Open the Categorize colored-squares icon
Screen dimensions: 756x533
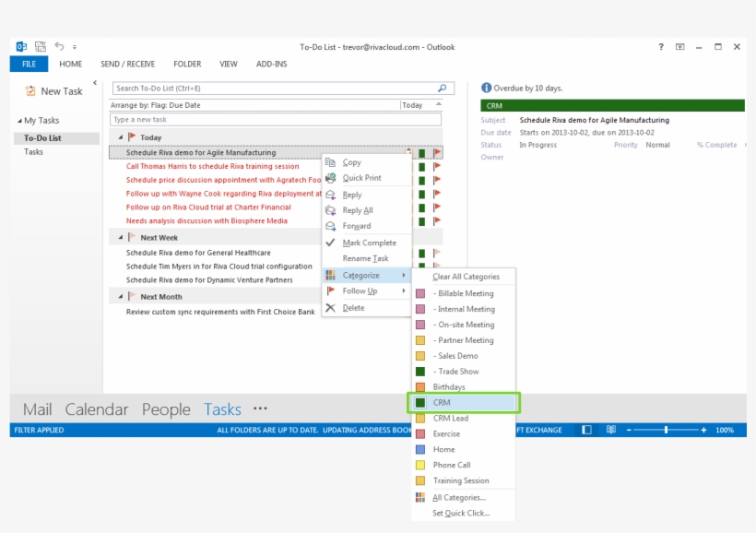click(x=328, y=274)
